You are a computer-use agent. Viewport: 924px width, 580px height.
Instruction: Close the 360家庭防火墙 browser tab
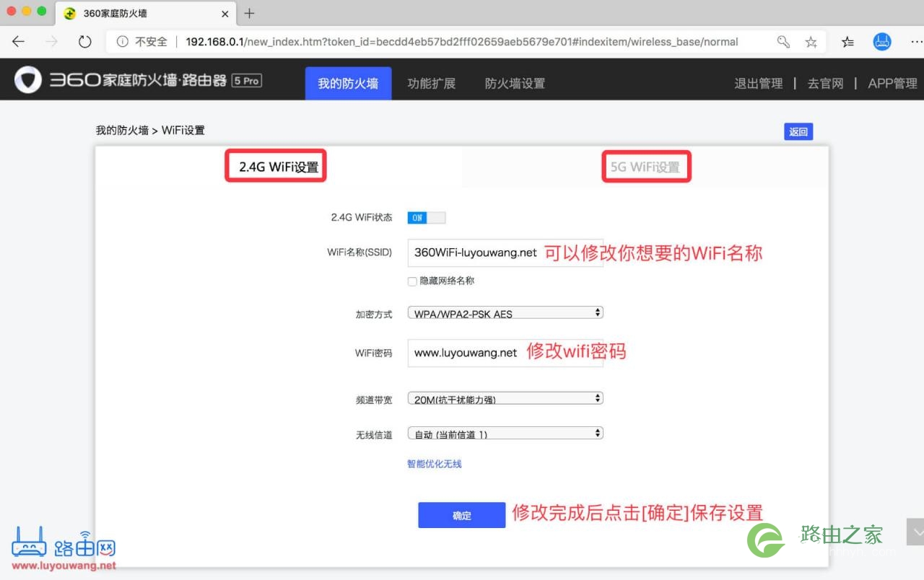click(x=225, y=14)
